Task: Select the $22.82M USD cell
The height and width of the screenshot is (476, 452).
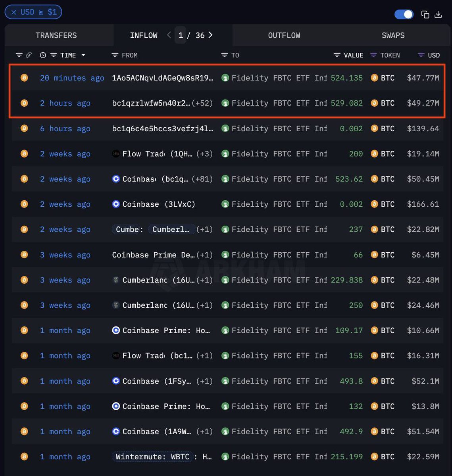Action: coord(423,230)
